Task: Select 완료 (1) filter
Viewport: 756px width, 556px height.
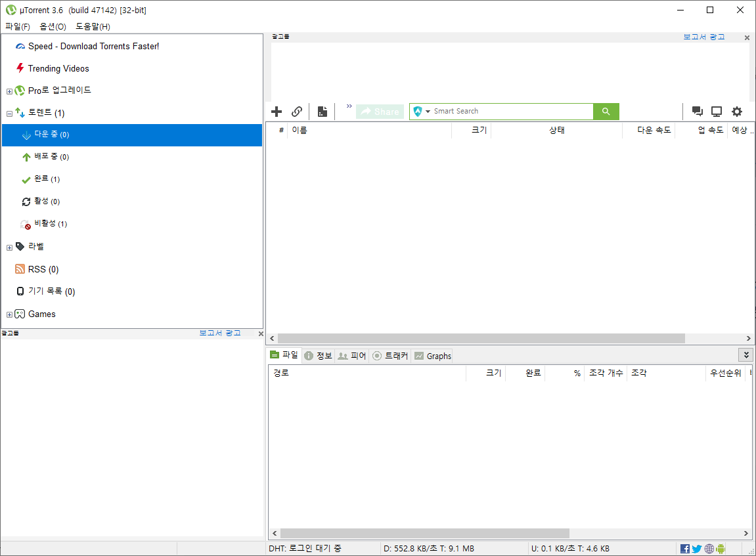Action: (47, 179)
